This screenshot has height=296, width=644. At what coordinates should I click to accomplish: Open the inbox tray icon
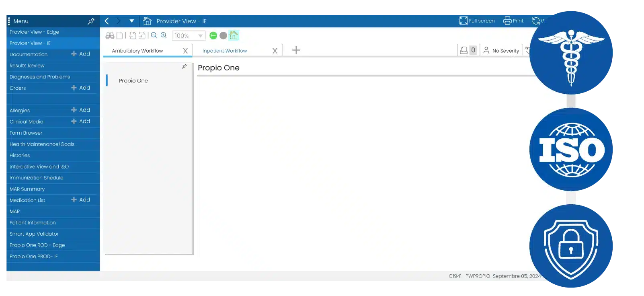[x=464, y=50]
